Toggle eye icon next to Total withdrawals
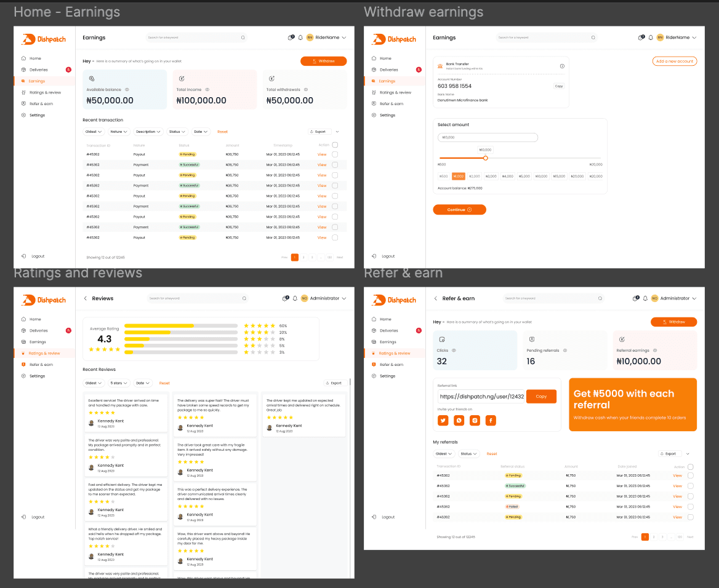 [306, 89]
